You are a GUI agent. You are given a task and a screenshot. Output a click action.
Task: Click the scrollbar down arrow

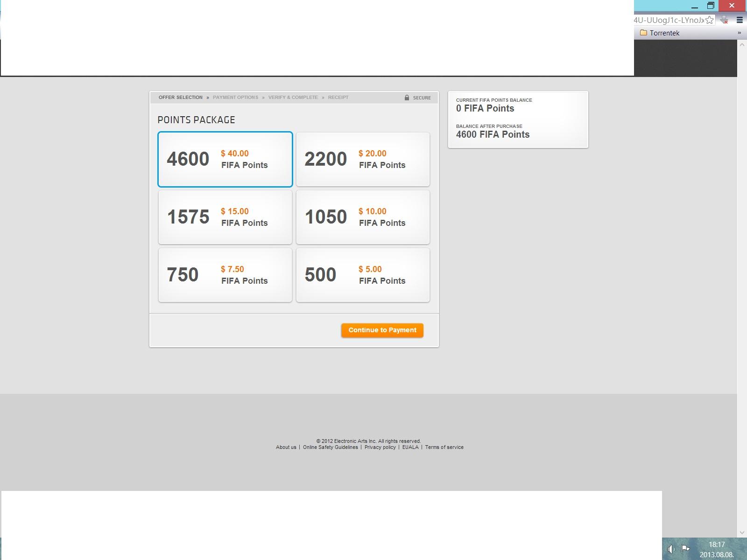pos(742,532)
